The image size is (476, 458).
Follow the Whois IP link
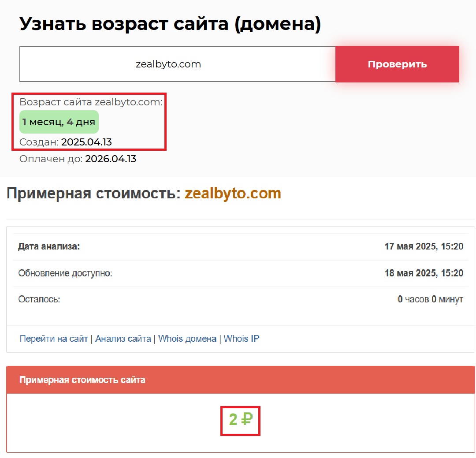(242, 339)
